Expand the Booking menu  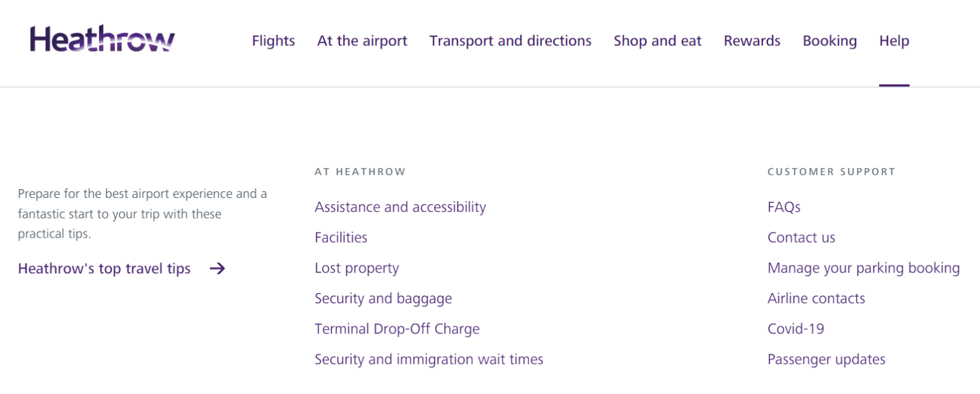pyautogui.click(x=829, y=41)
